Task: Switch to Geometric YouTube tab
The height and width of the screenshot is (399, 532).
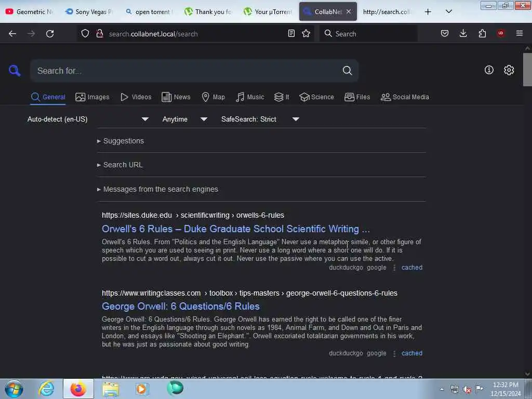Action: [x=29, y=12]
